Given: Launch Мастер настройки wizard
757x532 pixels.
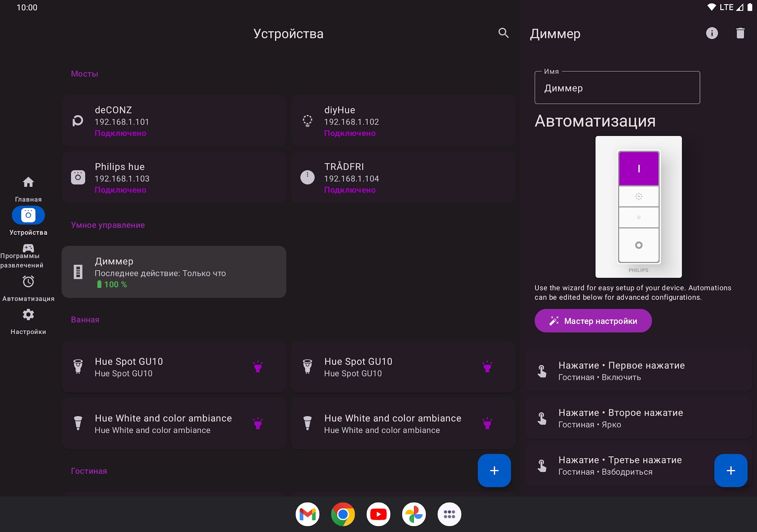Looking at the screenshot, I should pyautogui.click(x=593, y=321).
